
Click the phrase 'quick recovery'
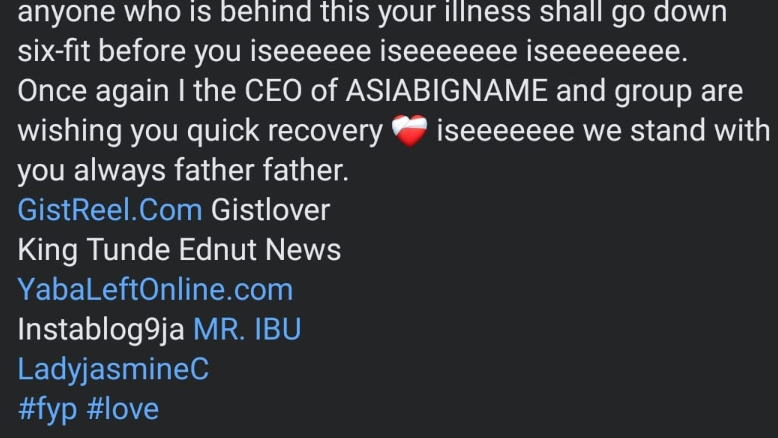pyautogui.click(x=285, y=131)
